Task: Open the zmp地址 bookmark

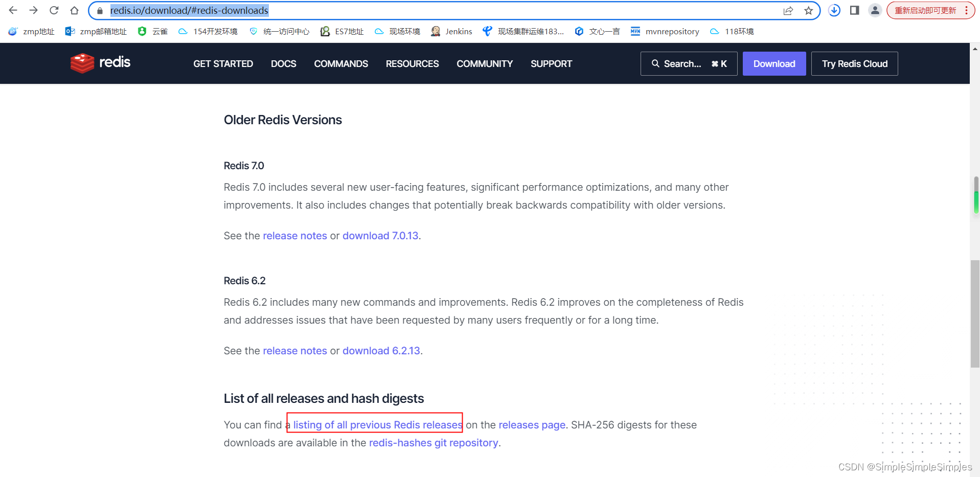Action: pos(32,31)
